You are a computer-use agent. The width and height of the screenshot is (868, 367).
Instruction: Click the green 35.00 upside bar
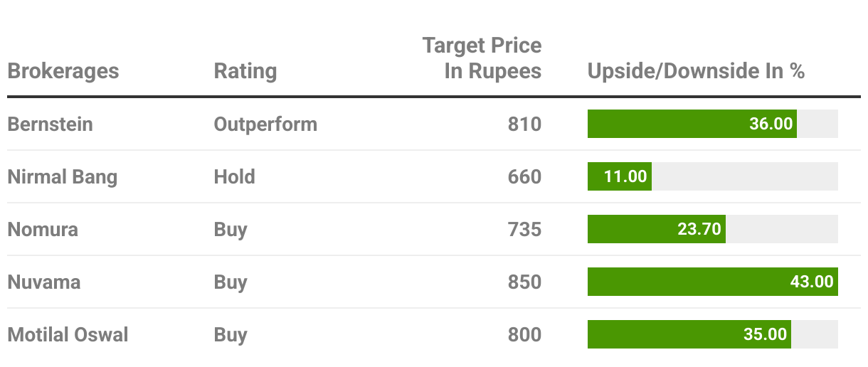[x=689, y=334]
